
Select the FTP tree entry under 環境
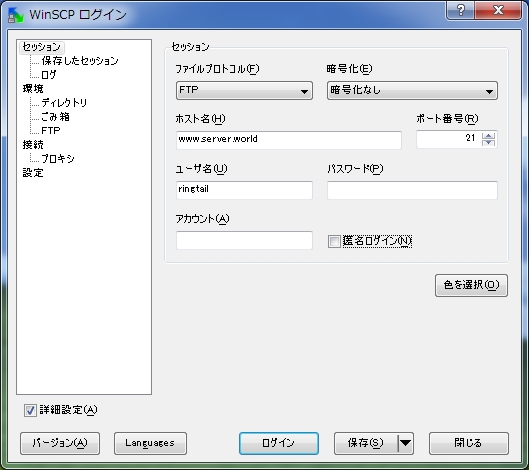tap(51, 131)
